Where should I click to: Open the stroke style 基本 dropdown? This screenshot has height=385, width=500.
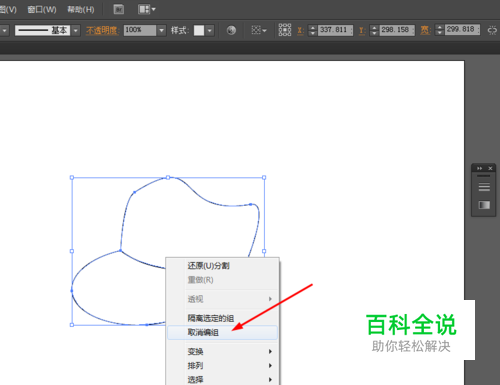point(76,30)
